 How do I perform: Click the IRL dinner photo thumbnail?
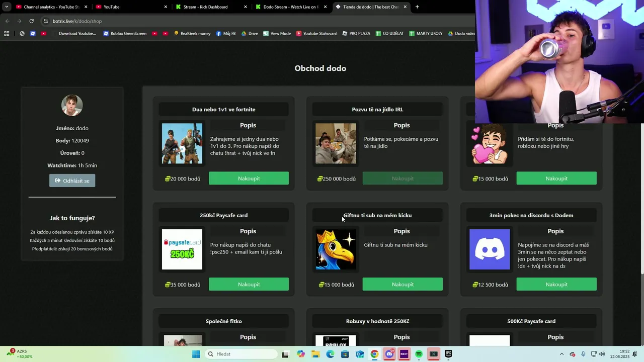tap(336, 144)
